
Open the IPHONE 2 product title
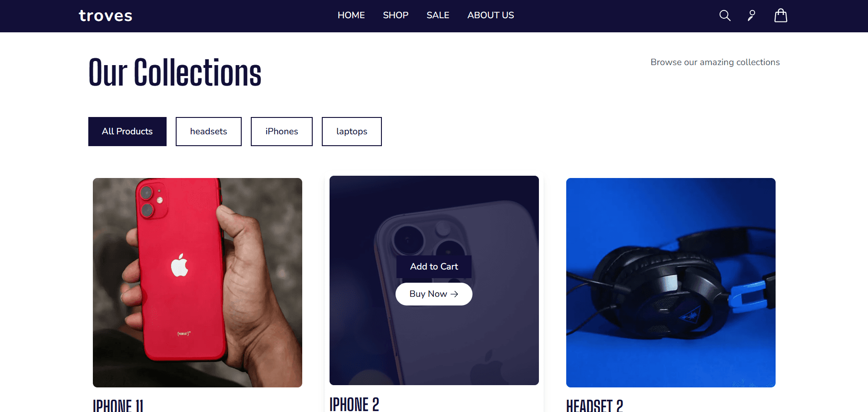tap(354, 404)
